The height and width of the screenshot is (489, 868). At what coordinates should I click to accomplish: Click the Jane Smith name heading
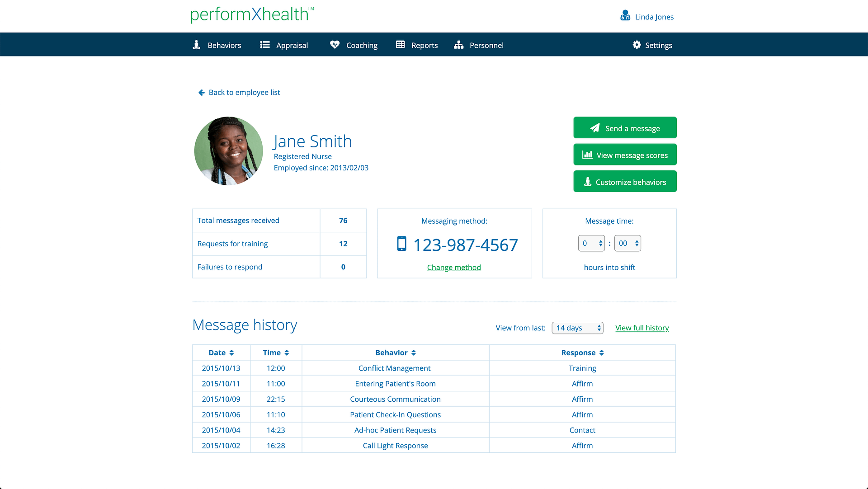click(x=312, y=141)
